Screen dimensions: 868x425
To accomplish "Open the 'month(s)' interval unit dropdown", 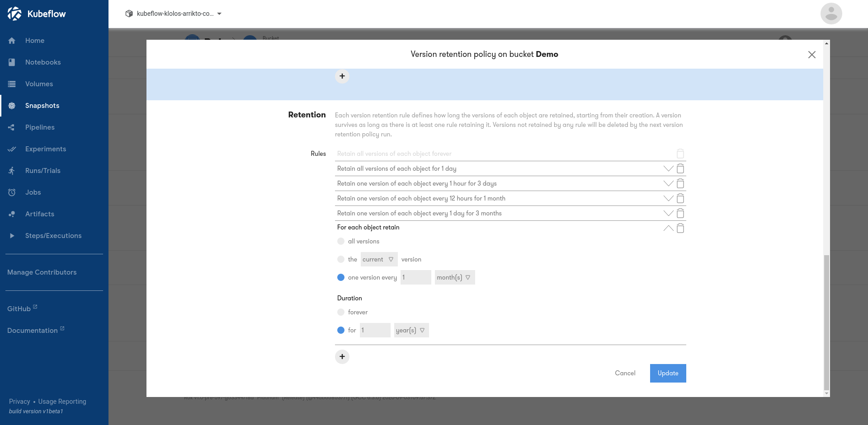I will pyautogui.click(x=455, y=277).
